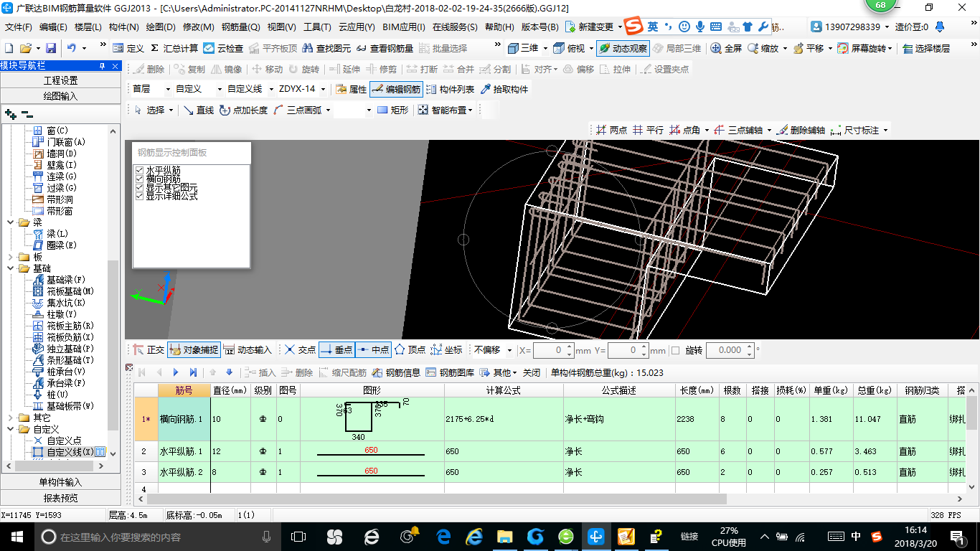This screenshot has width=980, height=551.
Task: Open the 其他 dropdown in rebar toolbar
Action: tap(499, 372)
